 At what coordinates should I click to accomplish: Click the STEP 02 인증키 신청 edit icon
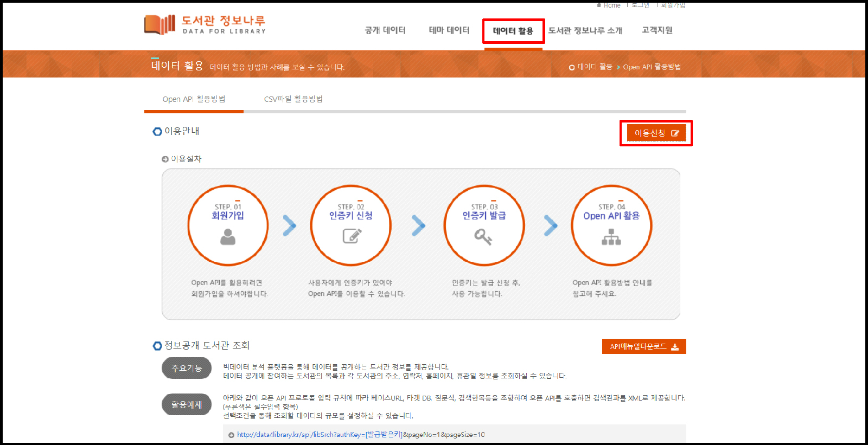coord(352,236)
